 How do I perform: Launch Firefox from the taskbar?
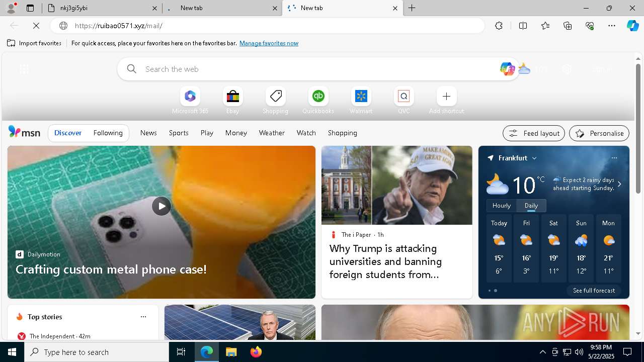[256, 352]
